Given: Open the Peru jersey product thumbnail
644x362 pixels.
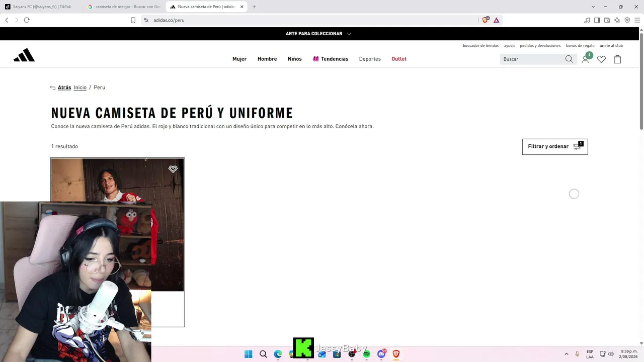Looking at the screenshot, I should pos(118,225).
